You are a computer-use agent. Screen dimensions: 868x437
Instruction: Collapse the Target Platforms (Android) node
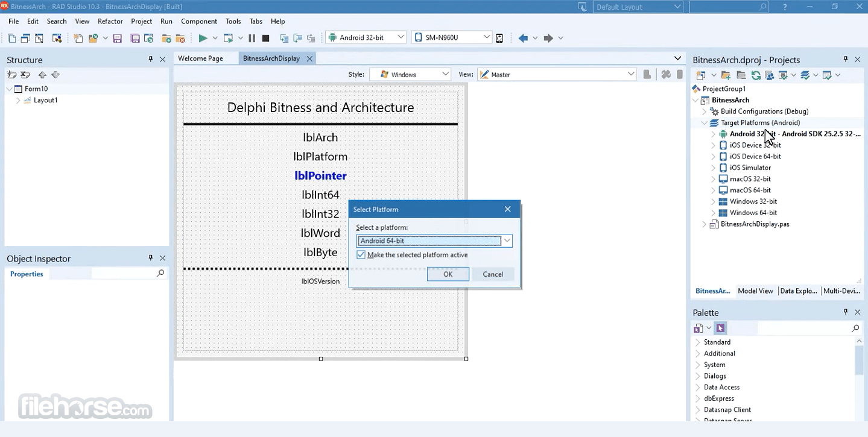tap(704, 123)
